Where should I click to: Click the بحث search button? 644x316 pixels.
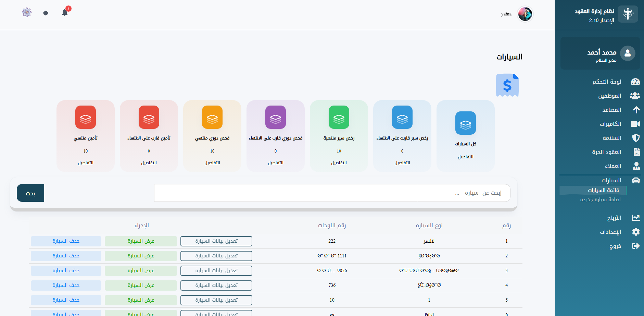(x=30, y=193)
